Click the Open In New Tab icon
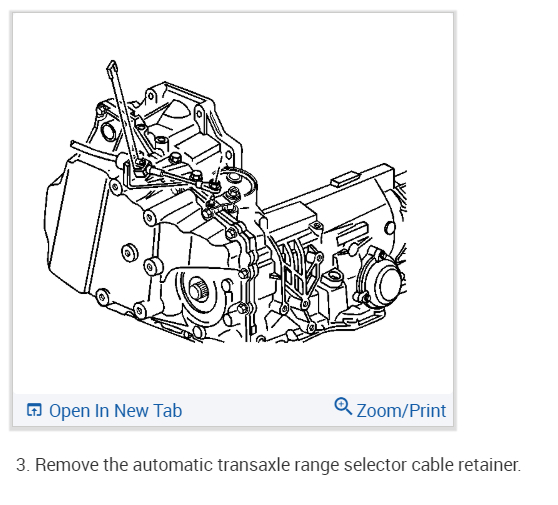 34,410
